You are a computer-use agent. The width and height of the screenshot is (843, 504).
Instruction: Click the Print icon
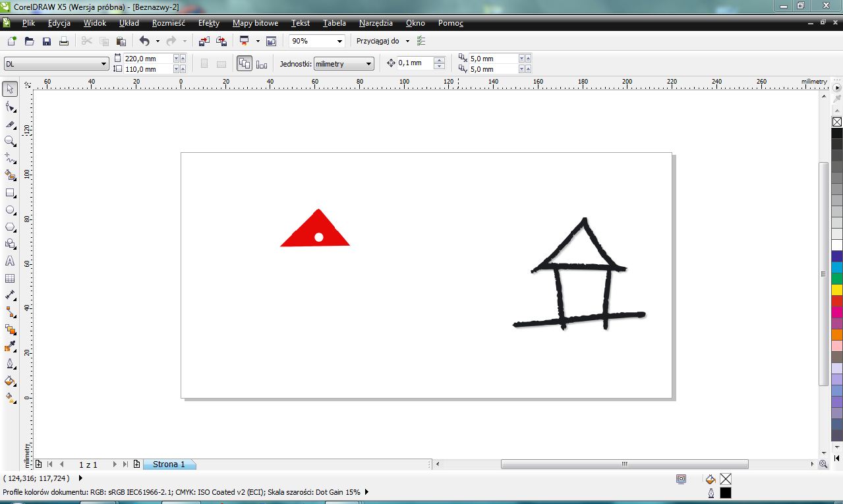[64, 42]
